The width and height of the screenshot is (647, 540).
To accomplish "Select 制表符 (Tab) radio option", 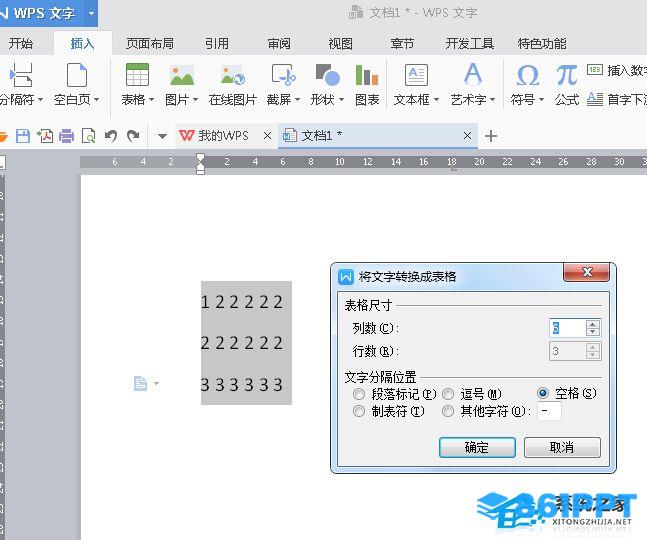I will pyautogui.click(x=359, y=411).
